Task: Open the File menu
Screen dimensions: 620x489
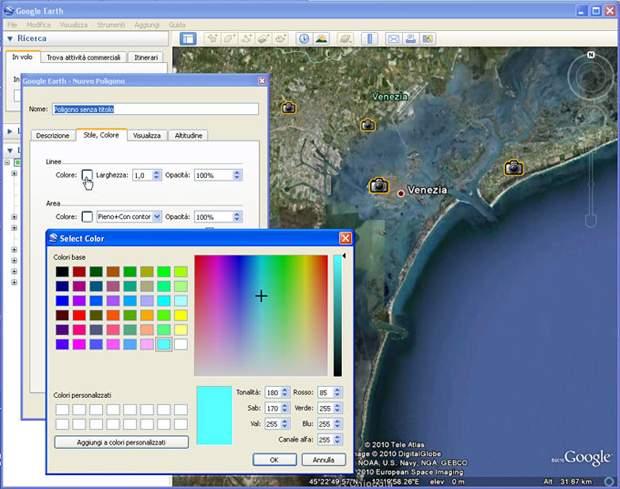Action: pos(12,25)
